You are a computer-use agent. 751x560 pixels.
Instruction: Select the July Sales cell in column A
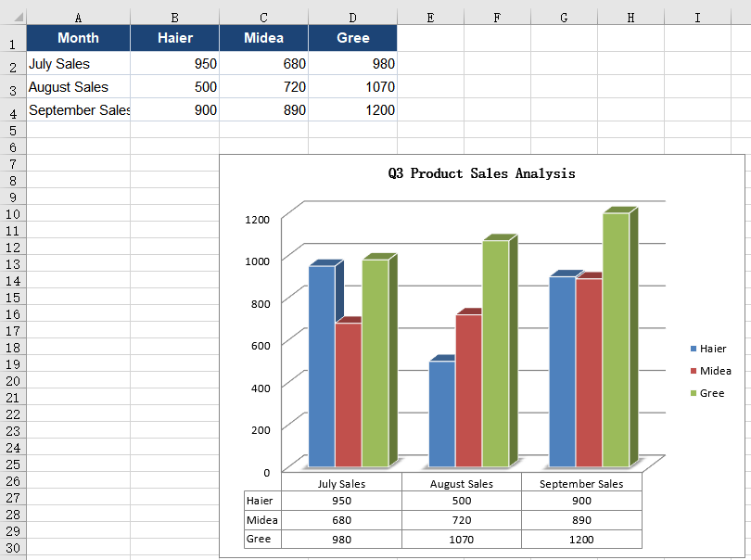pos(78,63)
